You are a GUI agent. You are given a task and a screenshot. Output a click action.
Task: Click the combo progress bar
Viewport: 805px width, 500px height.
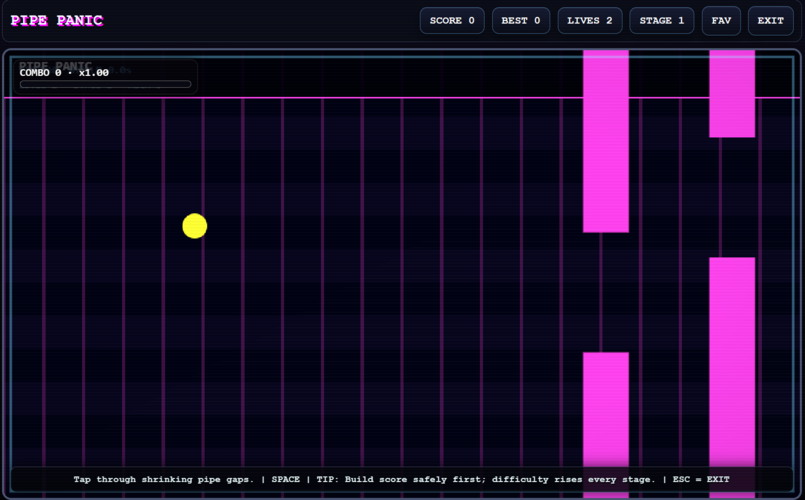click(105, 84)
